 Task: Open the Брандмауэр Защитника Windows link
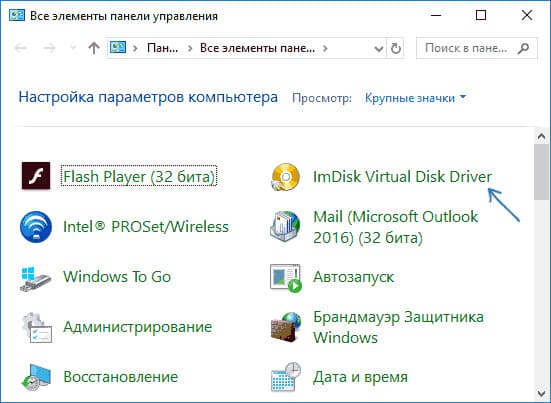[398, 327]
